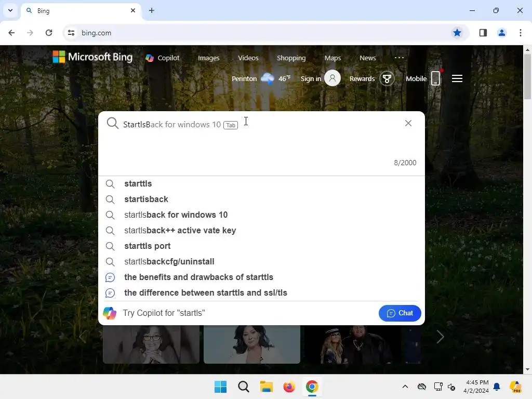Click the cloud sync tray icon
The width and height of the screenshot is (532, 399).
(x=422, y=387)
